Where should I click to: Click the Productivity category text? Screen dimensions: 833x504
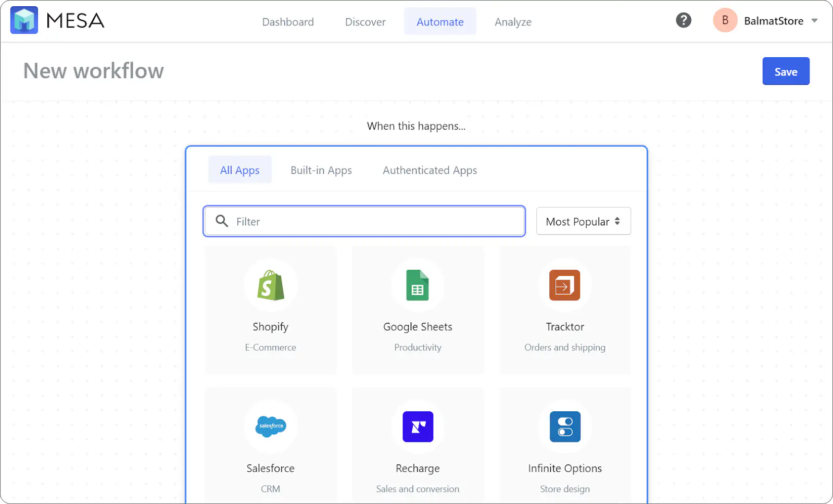(x=418, y=347)
